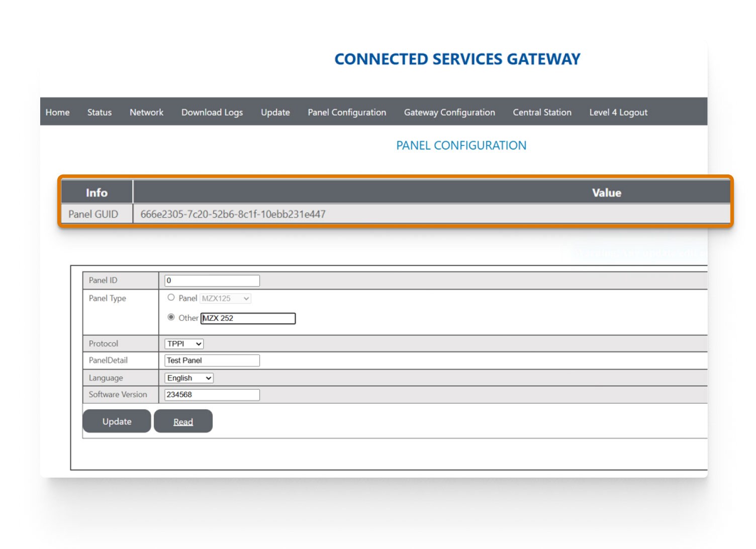Viewport: 756px width, 549px height.
Task: Click the Protocol label
Action: (x=103, y=343)
